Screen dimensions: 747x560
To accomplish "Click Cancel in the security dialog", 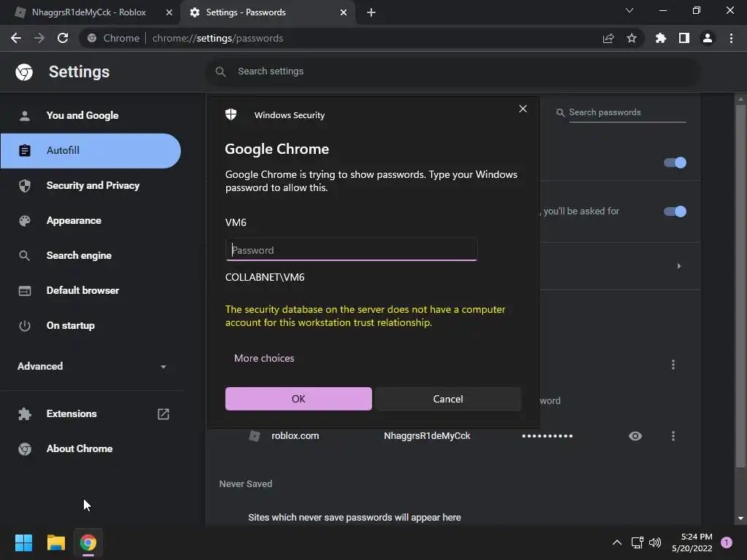I will click(448, 399).
